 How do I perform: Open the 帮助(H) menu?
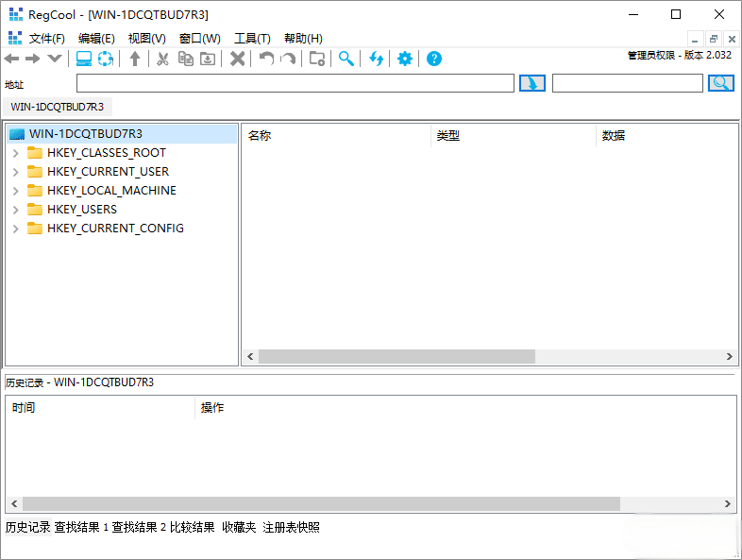(x=303, y=39)
